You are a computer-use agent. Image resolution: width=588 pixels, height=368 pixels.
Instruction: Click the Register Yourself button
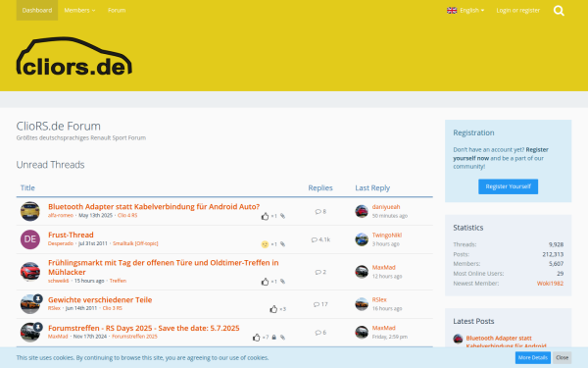pyautogui.click(x=508, y=186)
